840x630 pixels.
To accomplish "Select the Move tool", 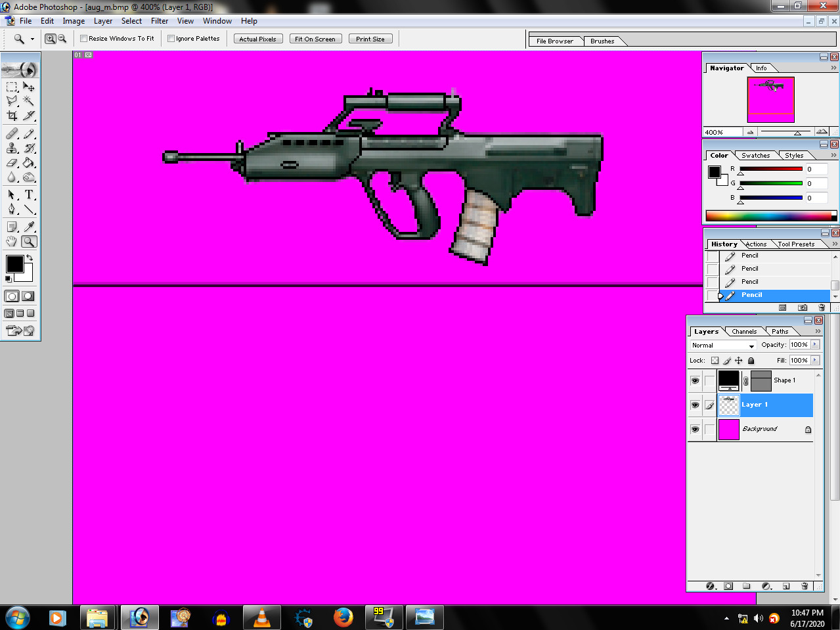I will pos(28,86).
